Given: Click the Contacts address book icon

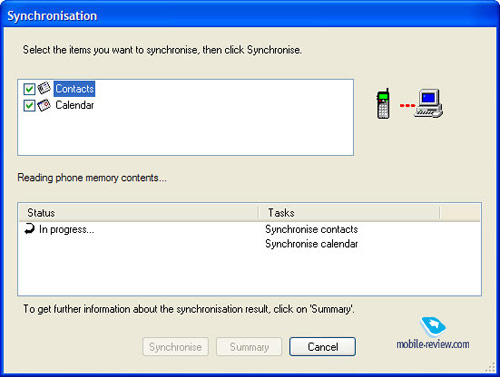Looking at the screenshot, I should (x=44, y=88).
